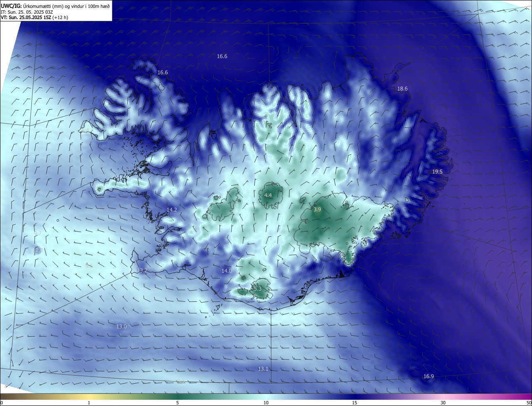The height and width of the screenshot is (406, 532).
Task: Click the 14.2 value on the west coast
Action: (x=172, y=210)
